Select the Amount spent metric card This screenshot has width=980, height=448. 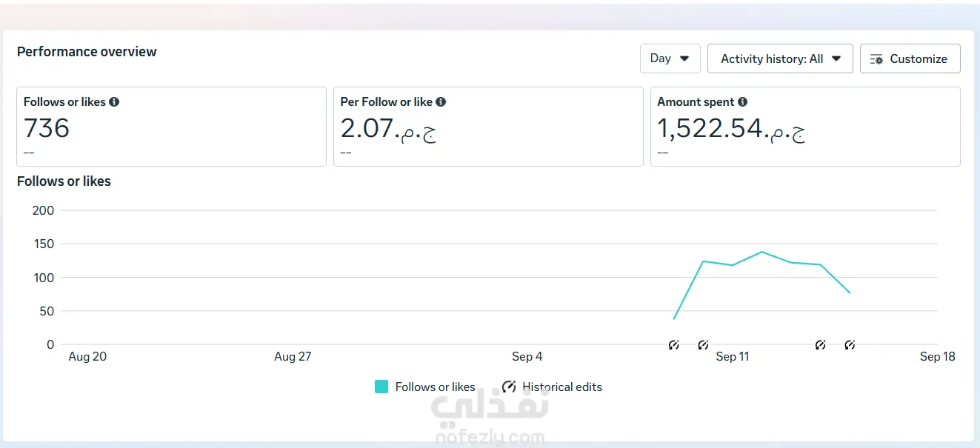[805, 127]
